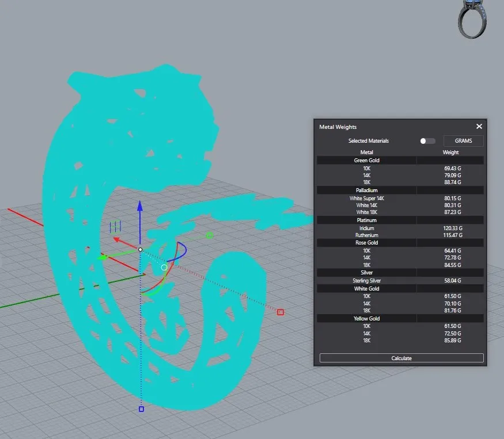This screenshot has height=439, width=504.
Task: Click the white gumball origin point
Action: (x=140, y=249)
